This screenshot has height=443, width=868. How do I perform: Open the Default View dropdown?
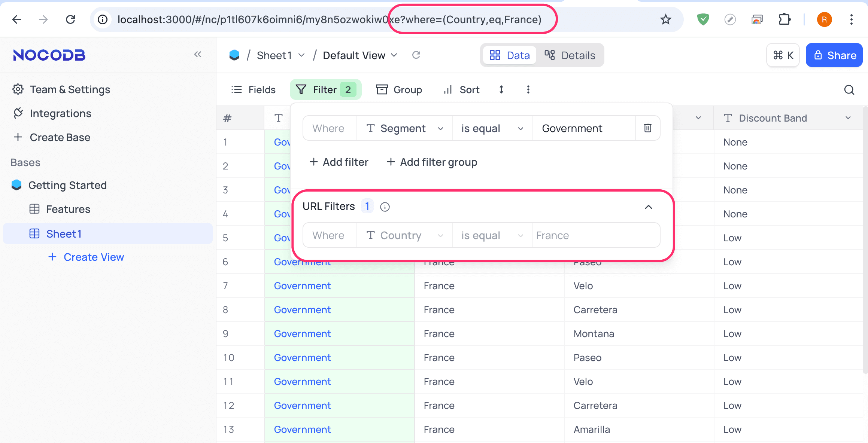pyautogui.click(x=394, y=55)
